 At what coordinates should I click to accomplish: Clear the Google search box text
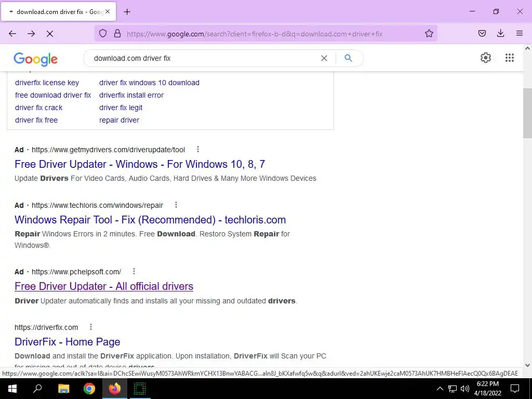[324, 58]
